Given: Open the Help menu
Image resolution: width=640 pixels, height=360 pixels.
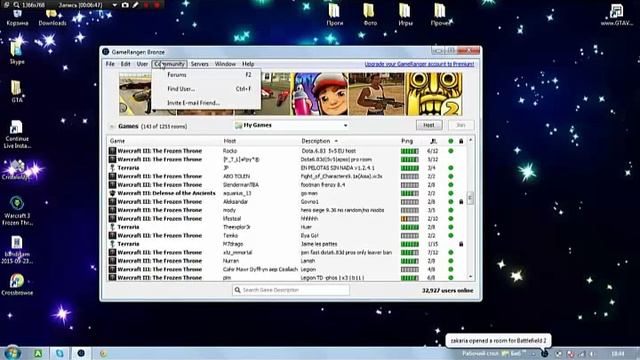Looking at the screenshot, I should pos(248,64).
